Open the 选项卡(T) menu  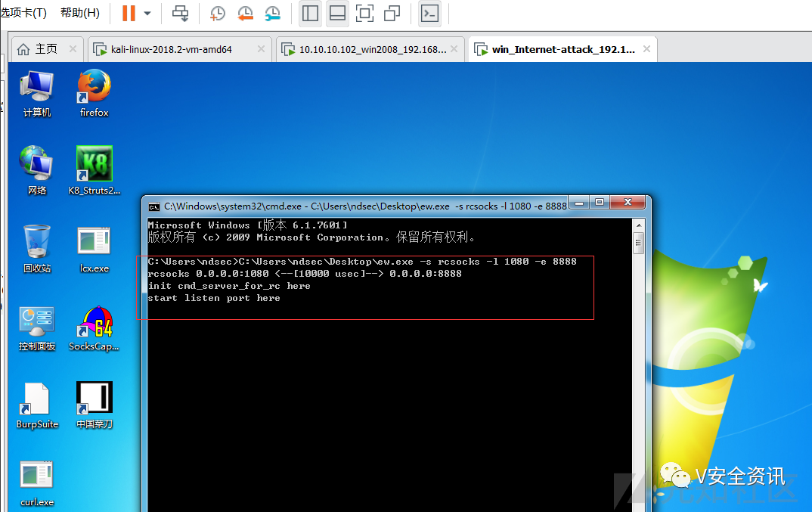(23, 13)
